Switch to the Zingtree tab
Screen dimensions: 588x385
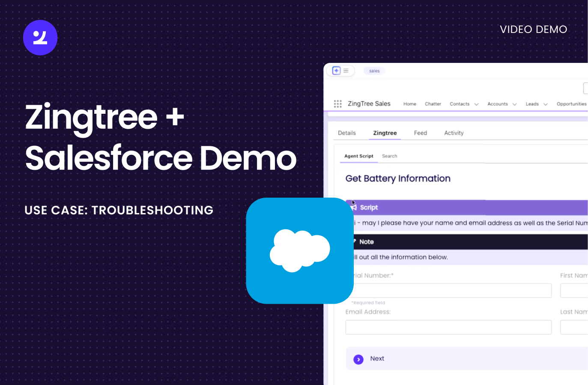(x=385, y=133)
